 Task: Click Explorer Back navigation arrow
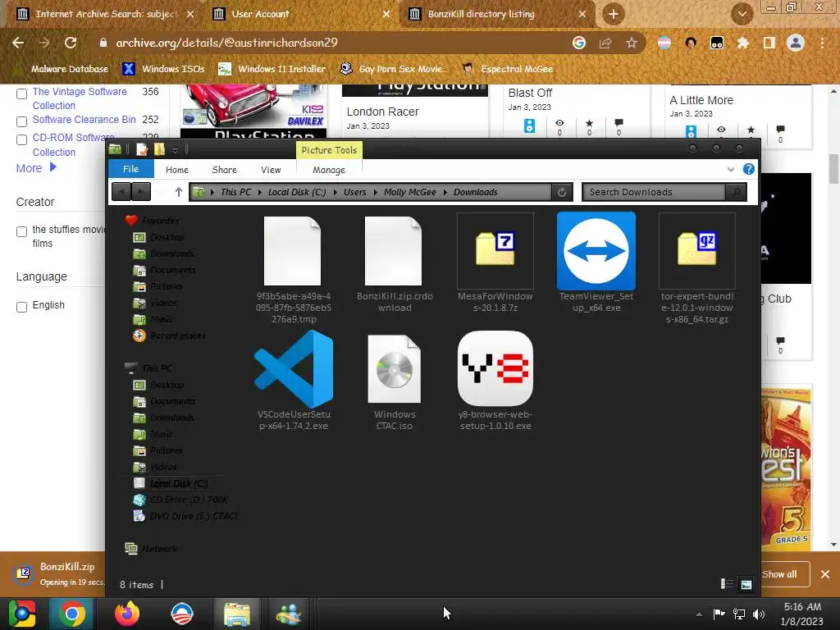[x=121, y=191]
